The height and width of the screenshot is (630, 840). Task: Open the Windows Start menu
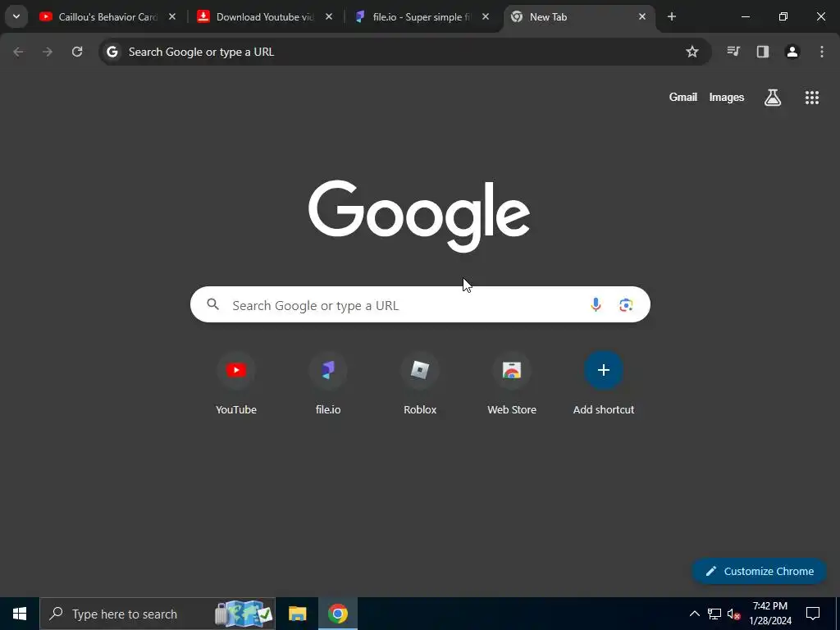20,614
